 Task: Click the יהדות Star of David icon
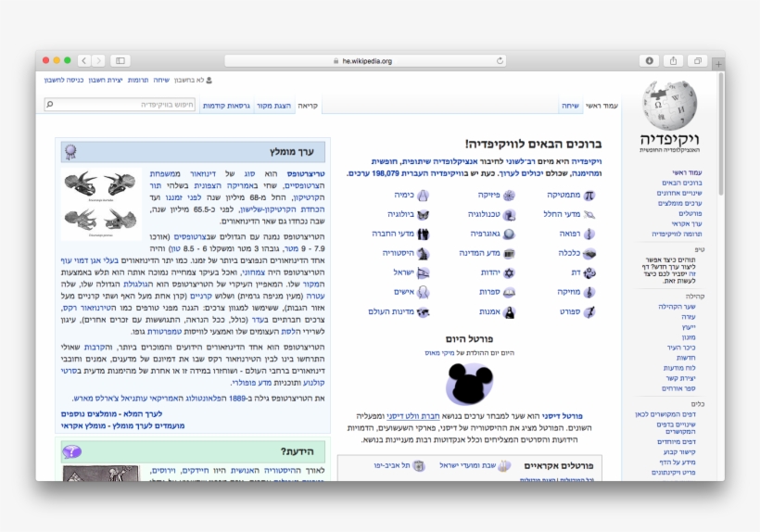[509, 272]
